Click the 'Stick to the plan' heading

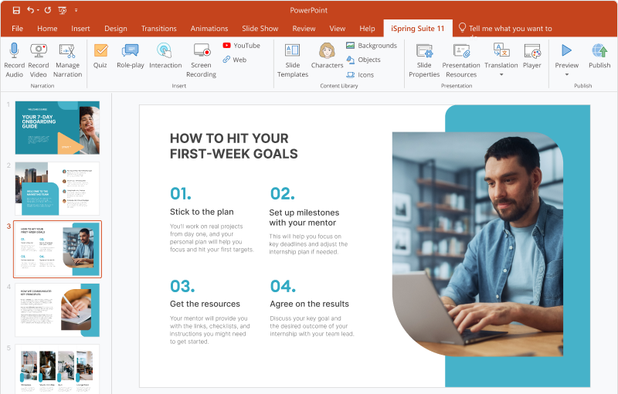(202, 212)
